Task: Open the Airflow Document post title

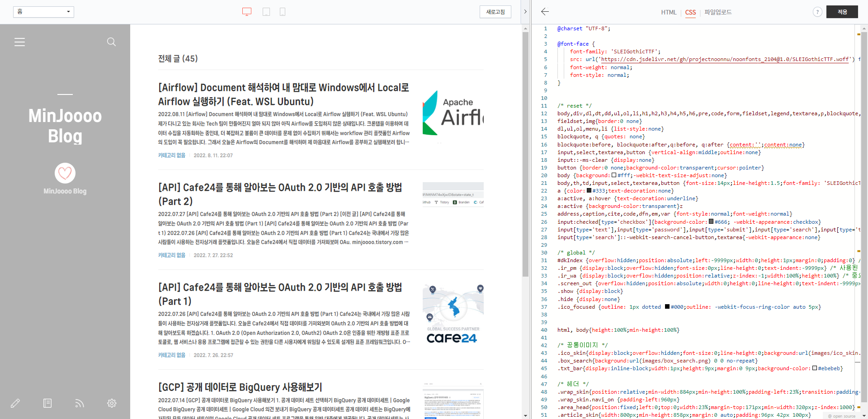Action: pyautogui.click(x=283, y=94)
